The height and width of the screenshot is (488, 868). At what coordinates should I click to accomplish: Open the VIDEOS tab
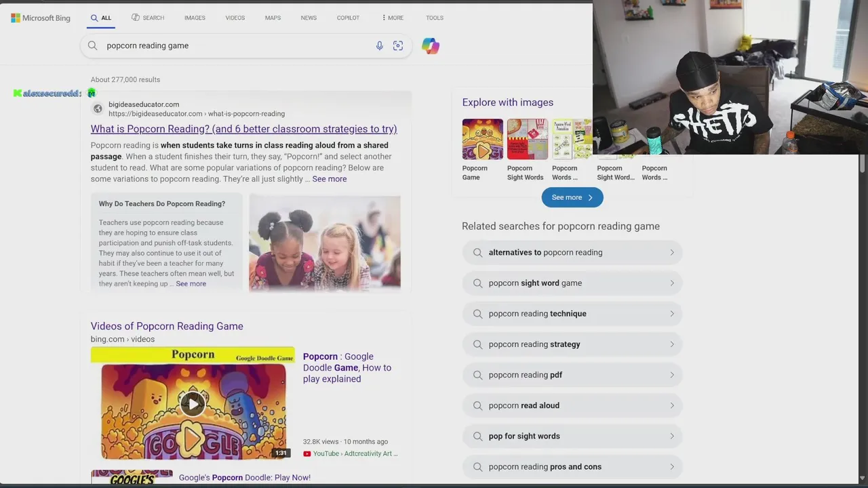tap(235, 18)
